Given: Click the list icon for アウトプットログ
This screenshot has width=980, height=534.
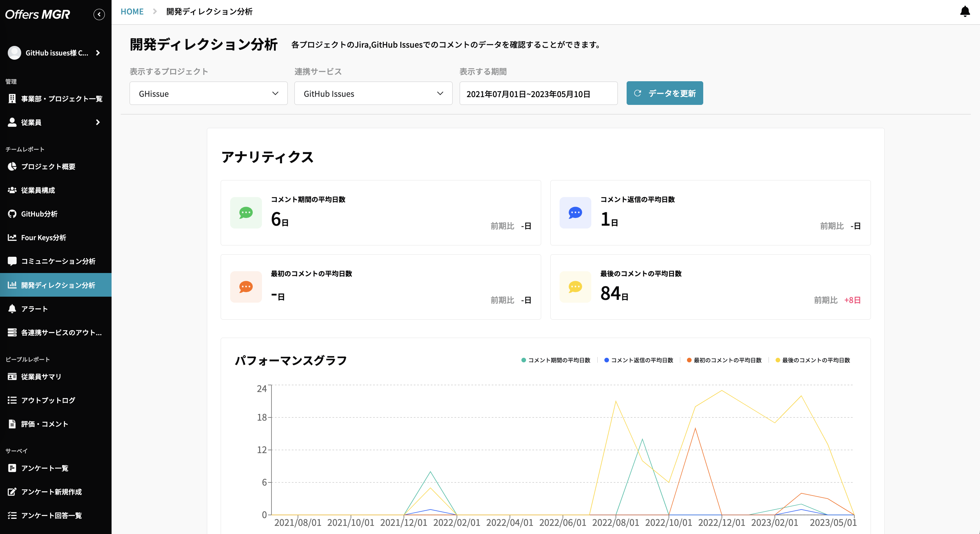Looking at the screenshot, I should pyautogui.click(x=12, y=400).
